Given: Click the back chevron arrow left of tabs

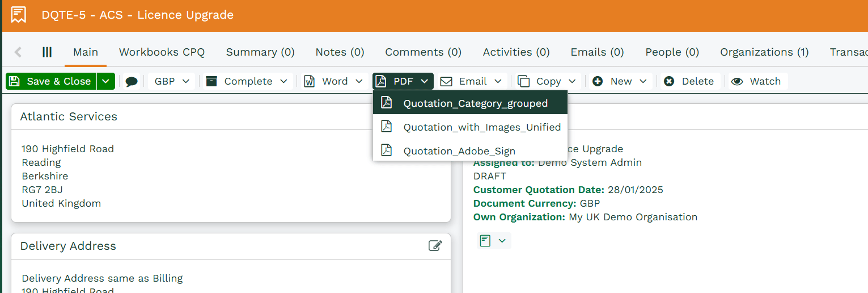Looking at the screenshot, I should pyautogui.click(x=18, y=52).
